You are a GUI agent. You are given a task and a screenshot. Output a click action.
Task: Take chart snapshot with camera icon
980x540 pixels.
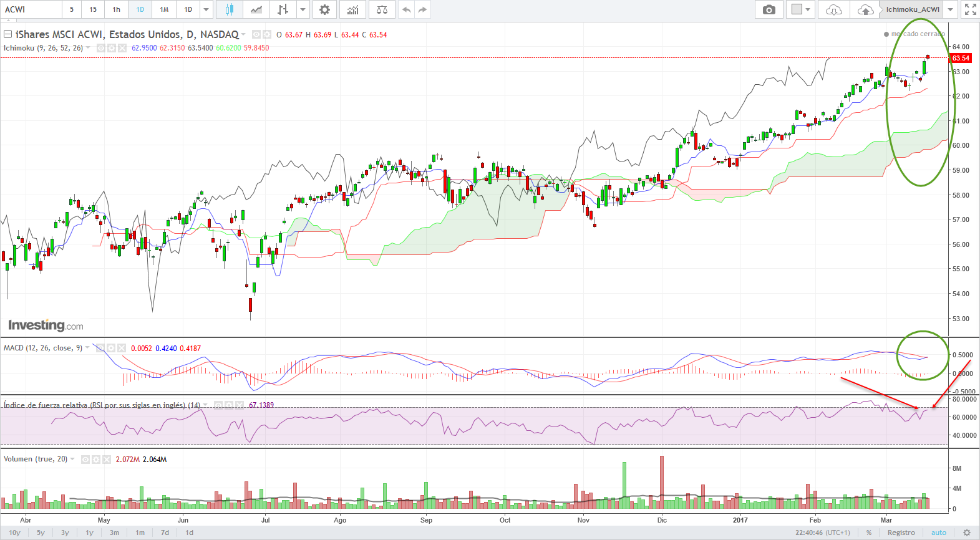(x=769, y=9)
